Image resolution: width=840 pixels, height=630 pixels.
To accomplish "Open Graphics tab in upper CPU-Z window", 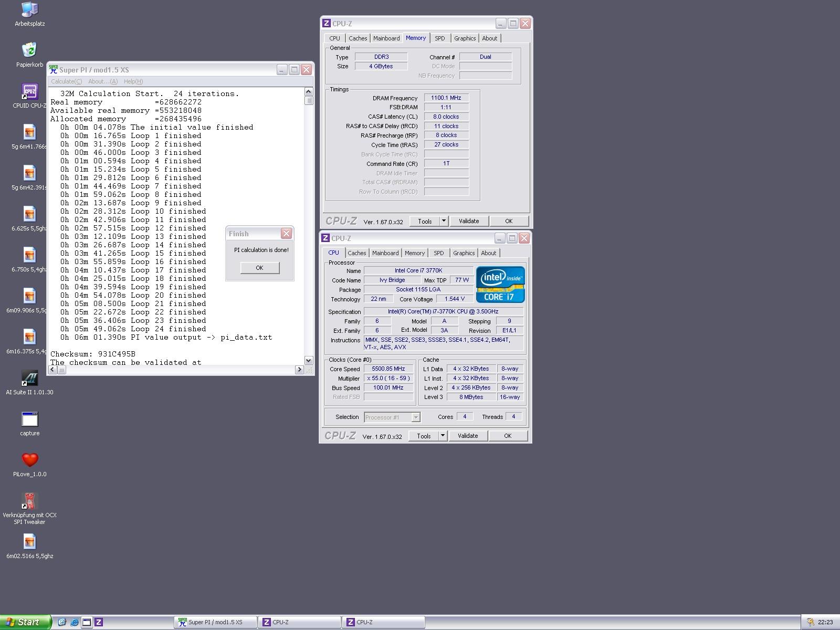I will (x=465, y=38).
